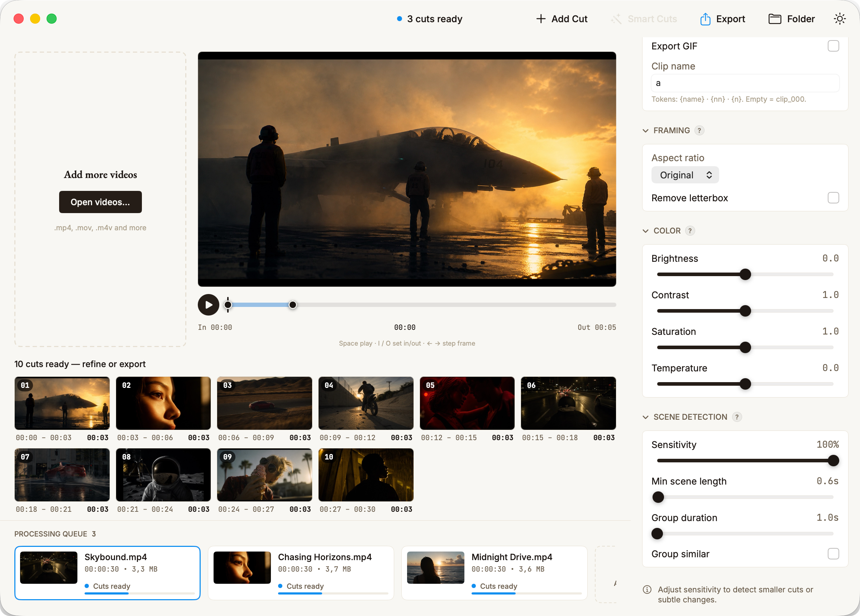Open the COLOR section help icon
The width and height of the screenshot is (860, 616).
[x=690, y=231]
